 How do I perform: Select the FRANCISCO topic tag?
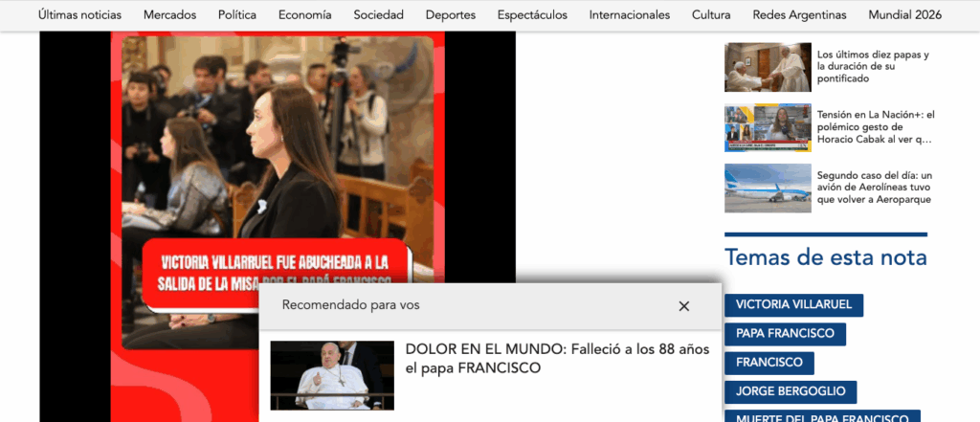pyautogui.click(x=769, y=363)
